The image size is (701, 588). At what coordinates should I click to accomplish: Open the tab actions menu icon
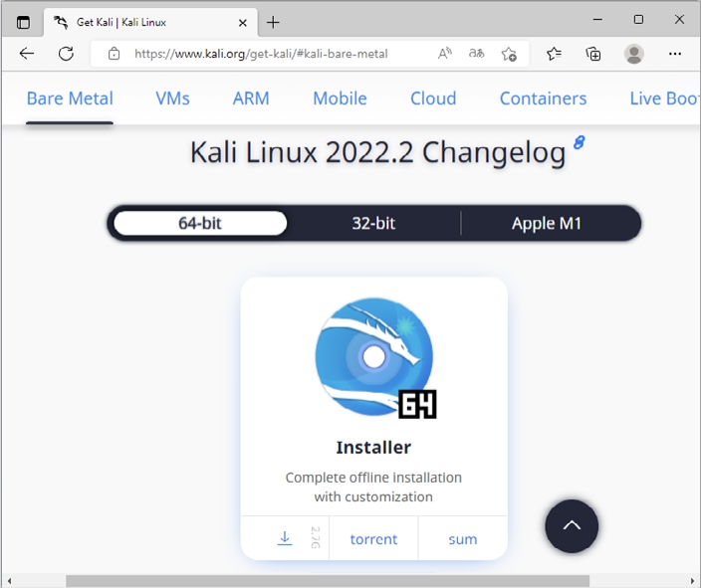click(x=23, y=22)
